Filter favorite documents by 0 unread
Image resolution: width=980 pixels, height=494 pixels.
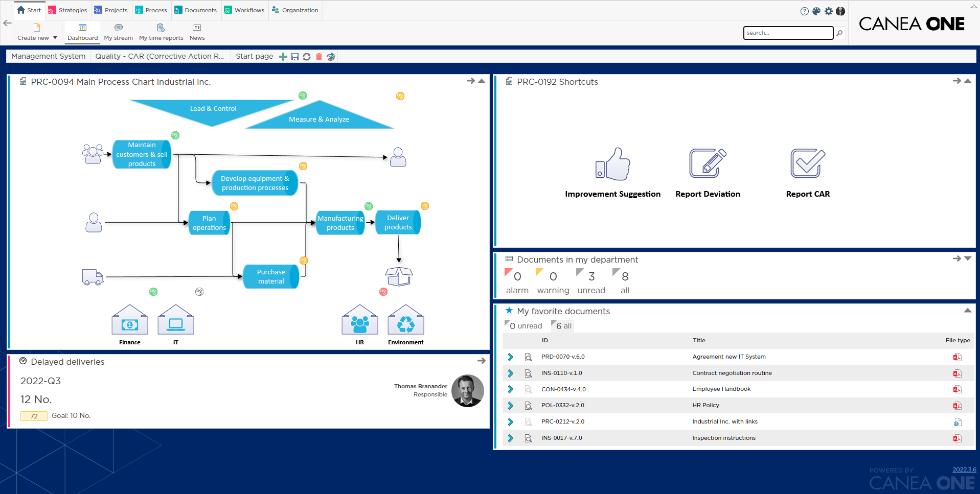[523, 325]
